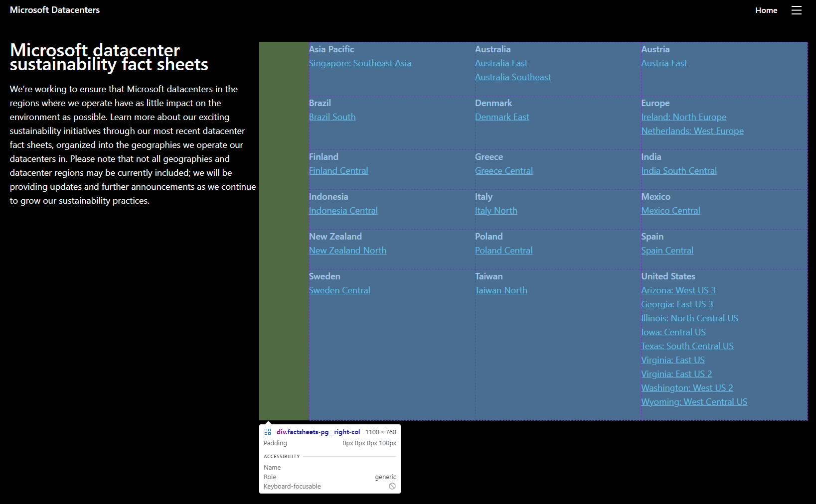Image resolution: width=816 pixels, height=504 pixels.
Task: Open the Australia East link
Action: click(501, 63)
